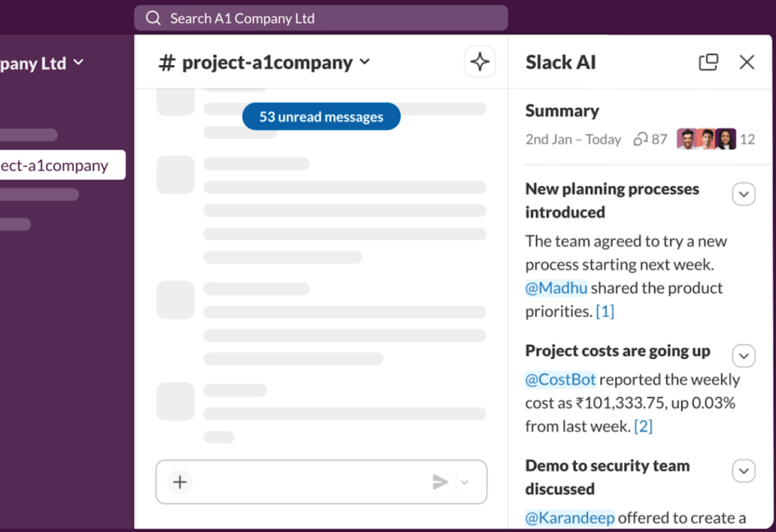This screenshot has height=532, width=776.
Task: Open Slack AI with the sparkle icon
Action: 479,62
